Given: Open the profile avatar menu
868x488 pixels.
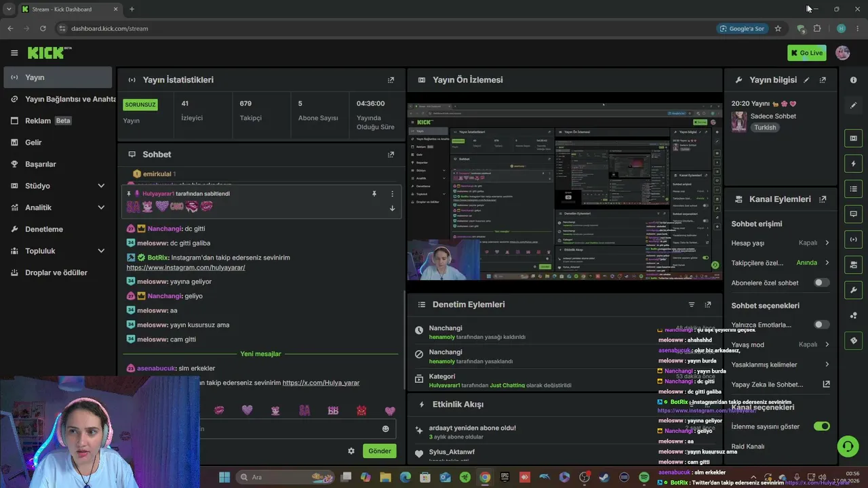Looking at the screenshot, I should 843,53.
